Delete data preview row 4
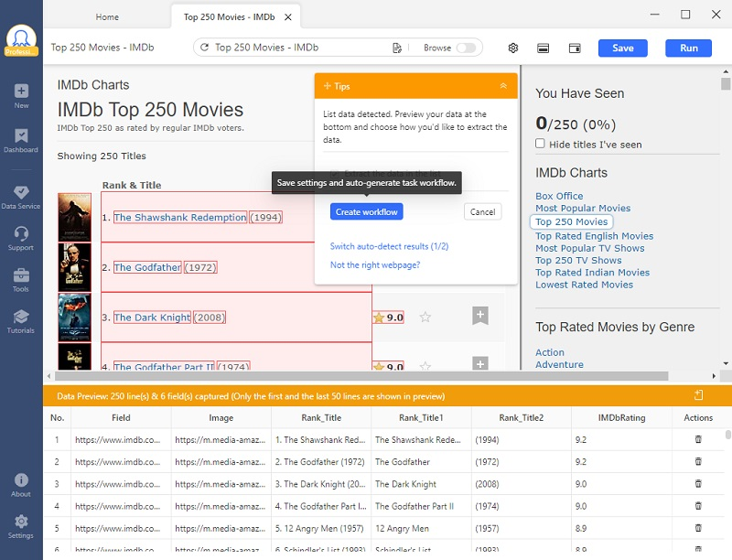 [x=698, y=506]
